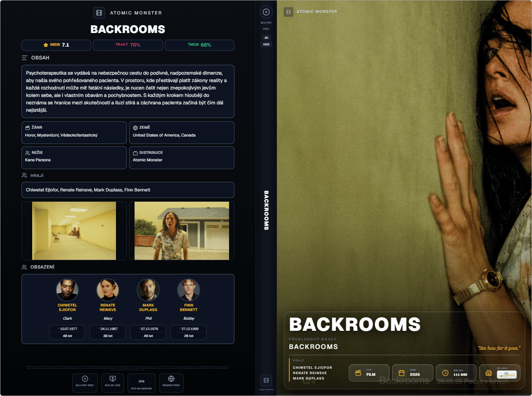Click the OBSAZENÍ people icon

[x=24, y=267]
